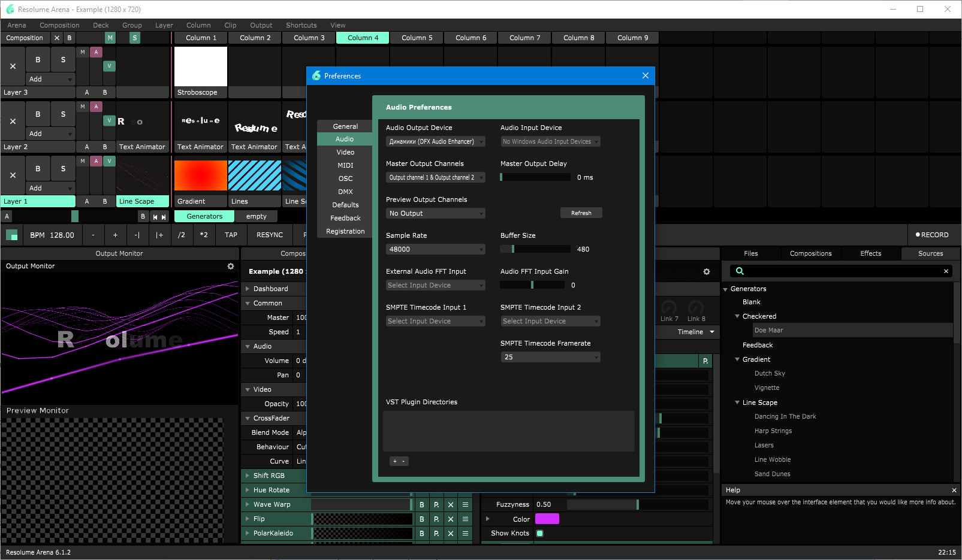Click the TAP tempo button
Screen dimensions: 962x560
coord(231,235)
